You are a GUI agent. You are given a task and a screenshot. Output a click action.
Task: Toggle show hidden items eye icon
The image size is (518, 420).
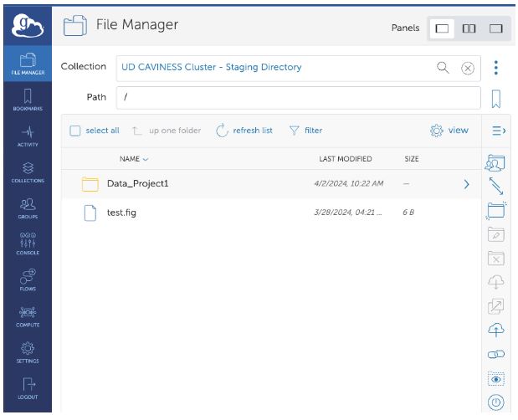coord(495,378)
